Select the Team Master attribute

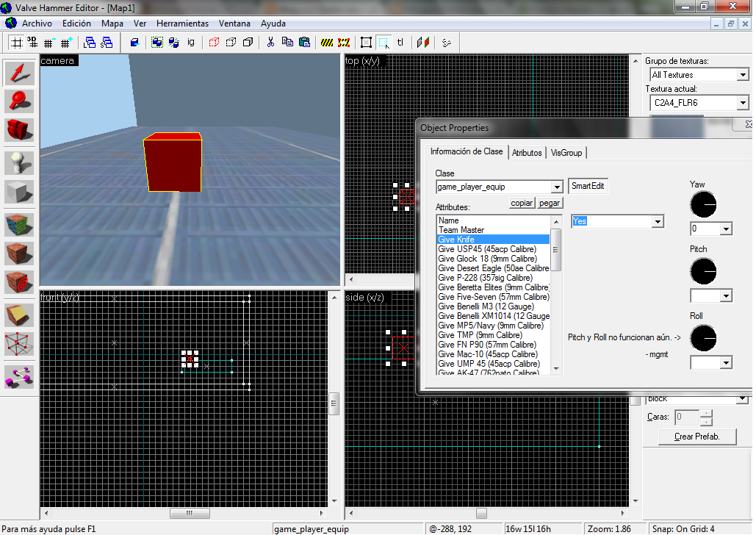(x=493, y=230)
